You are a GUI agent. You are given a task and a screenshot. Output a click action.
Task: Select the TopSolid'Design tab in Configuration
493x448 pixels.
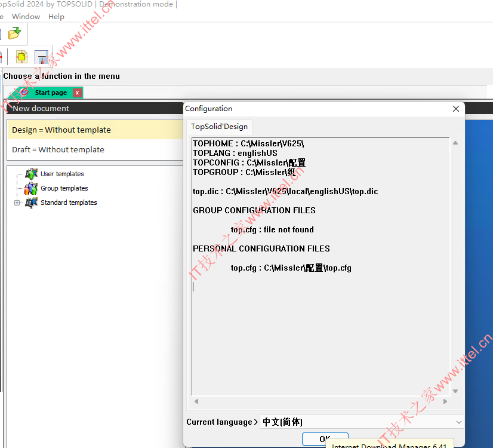click(x=219, y=127)
